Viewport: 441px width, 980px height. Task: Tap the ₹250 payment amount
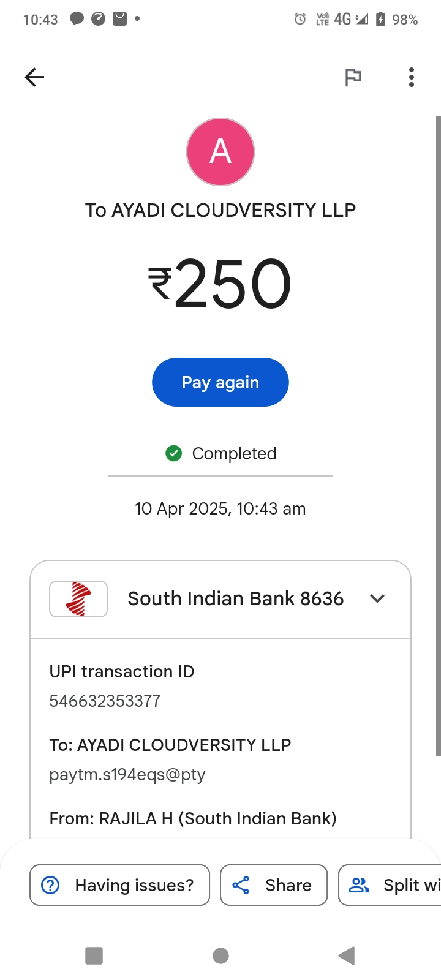(x=221, y=284)
